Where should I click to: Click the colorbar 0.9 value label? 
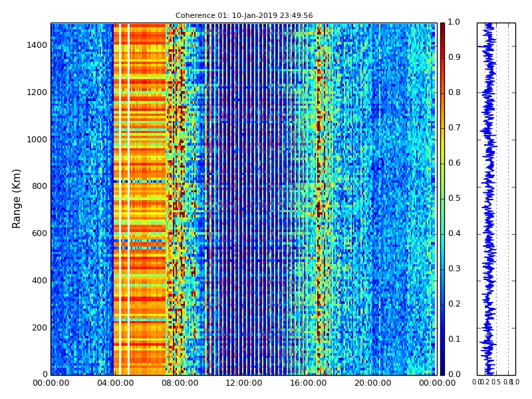coord(454,57)
